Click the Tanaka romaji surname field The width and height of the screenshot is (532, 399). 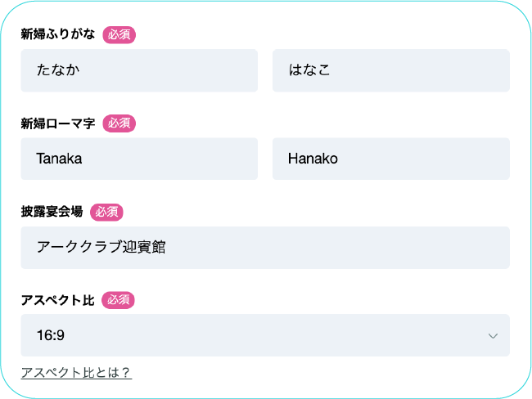(x=139, y=159)
